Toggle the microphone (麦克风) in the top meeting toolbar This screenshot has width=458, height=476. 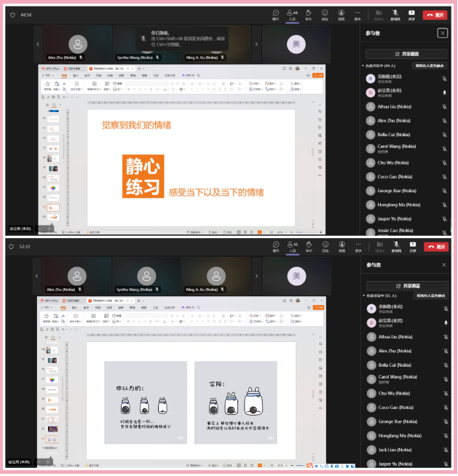395,14
